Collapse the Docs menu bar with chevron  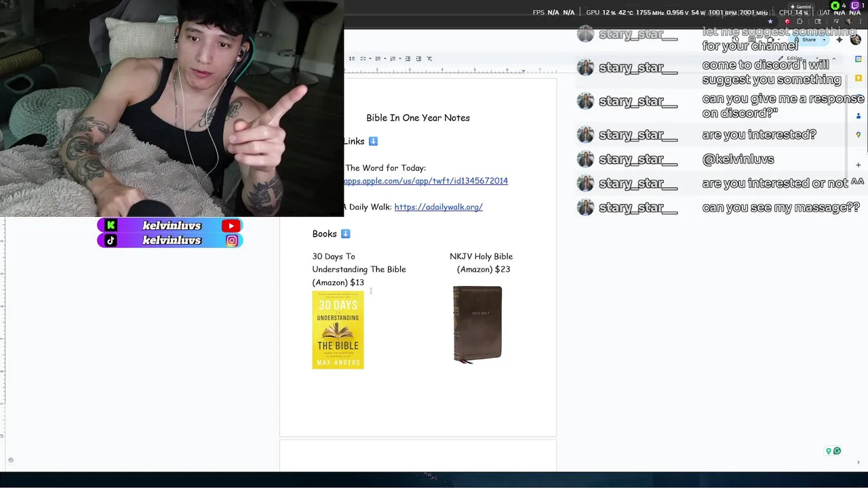coord(833,59)
